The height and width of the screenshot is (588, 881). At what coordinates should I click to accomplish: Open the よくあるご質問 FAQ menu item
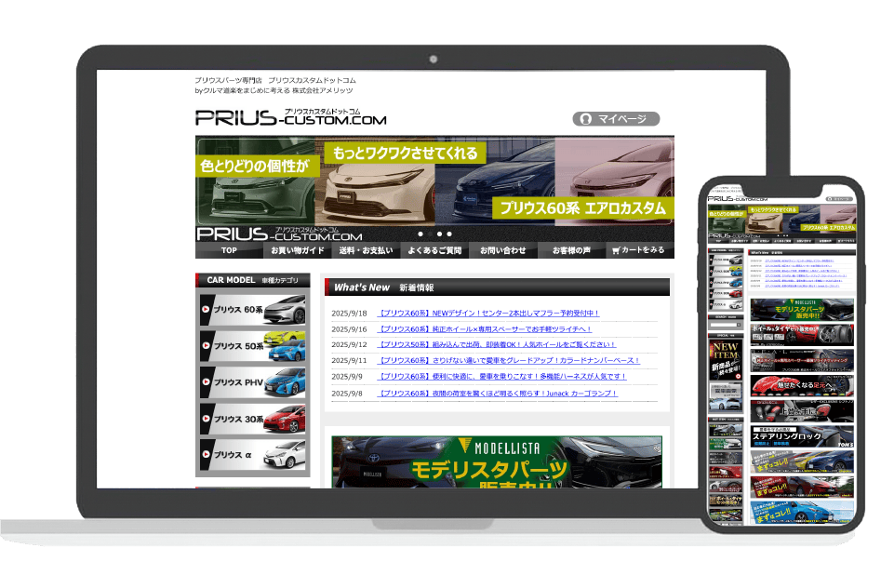434,250
